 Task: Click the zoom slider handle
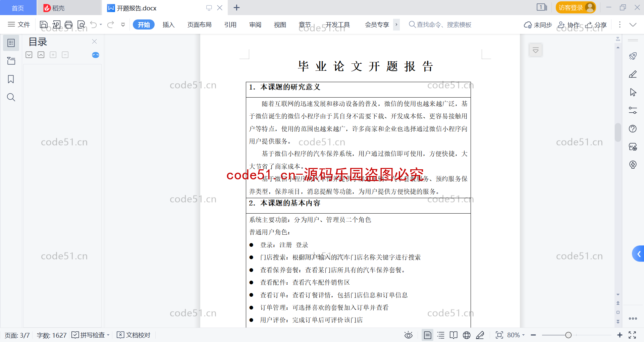pyautogui.click(x=568, y=335)
